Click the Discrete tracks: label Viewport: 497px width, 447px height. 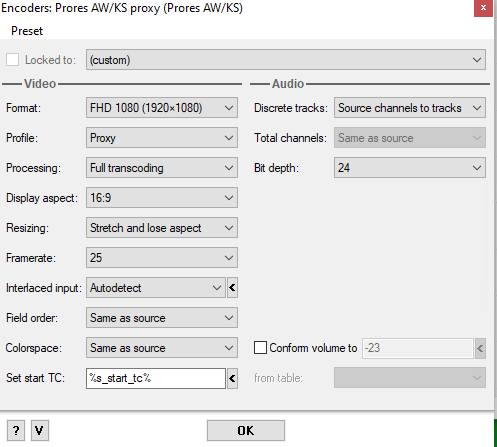pos(291,108)
